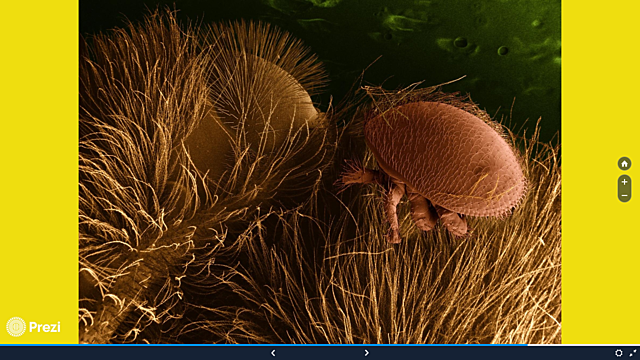Screen dimensions: 640x360
Task: Enter fullscreen mode
Action: click(633, 353)
